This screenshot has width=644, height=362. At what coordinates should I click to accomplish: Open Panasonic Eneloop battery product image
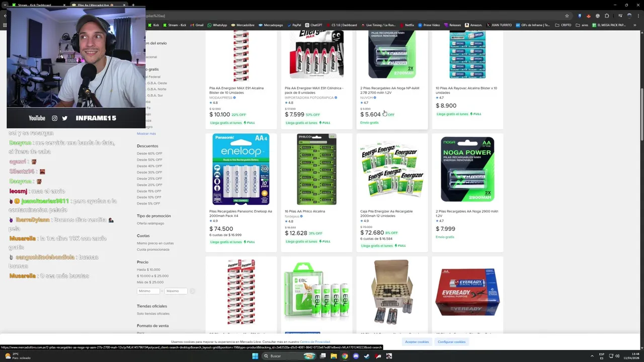coord(240,169)
